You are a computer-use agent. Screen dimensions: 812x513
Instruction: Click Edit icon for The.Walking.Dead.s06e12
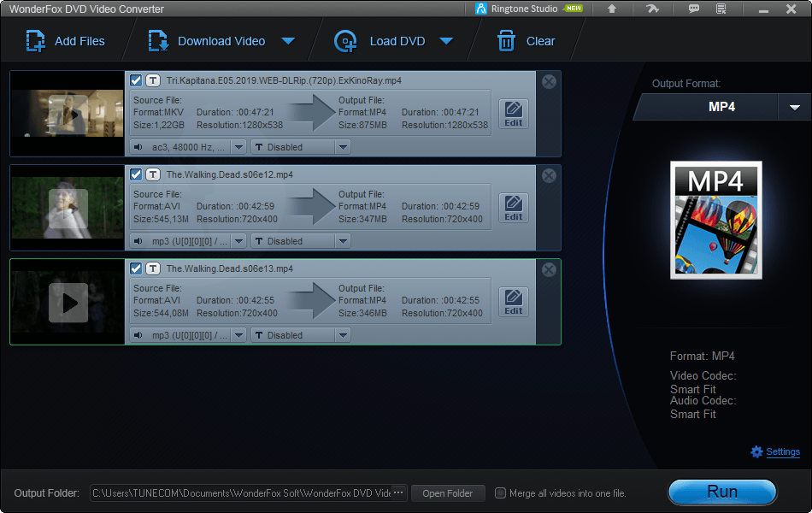[513, 208]
